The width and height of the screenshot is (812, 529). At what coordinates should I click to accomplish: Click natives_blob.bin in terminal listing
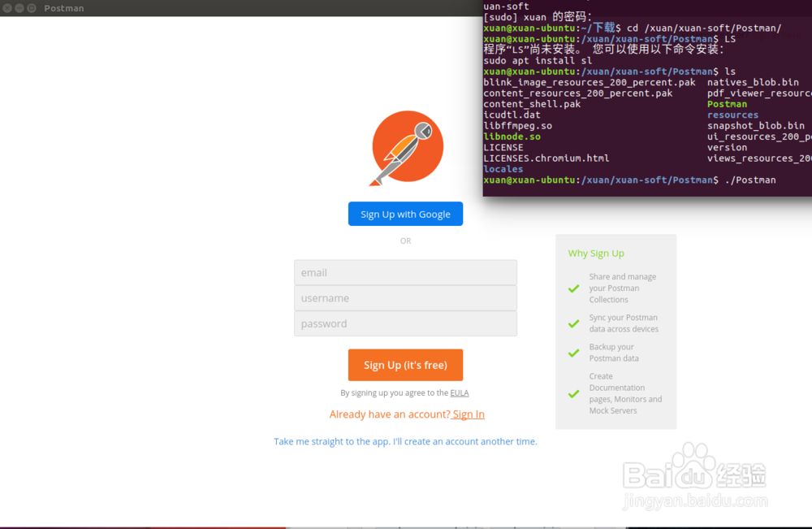753,82
